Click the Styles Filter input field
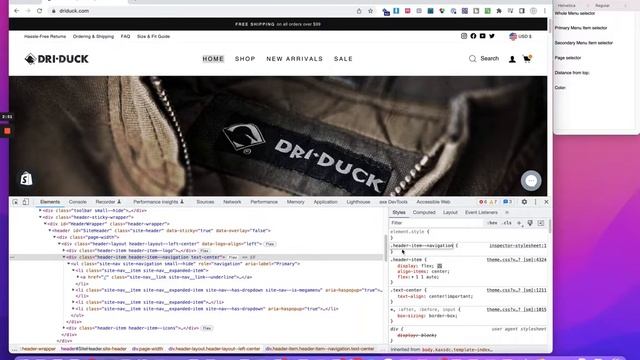The width and height of the screenshot is (640, 360). coord(437,223)
